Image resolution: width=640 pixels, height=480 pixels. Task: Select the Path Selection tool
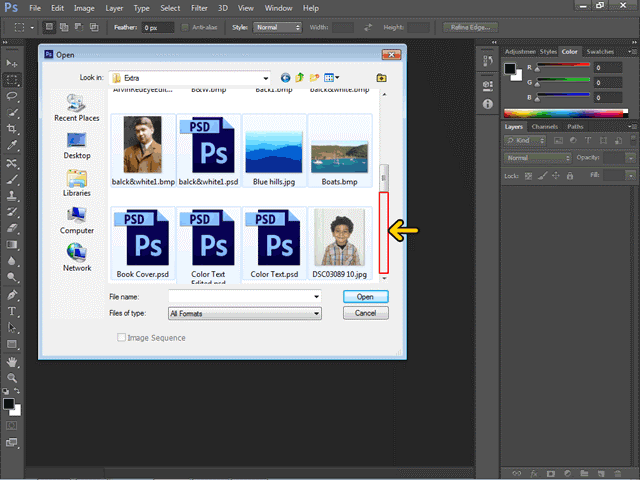(x=11, y=327)
